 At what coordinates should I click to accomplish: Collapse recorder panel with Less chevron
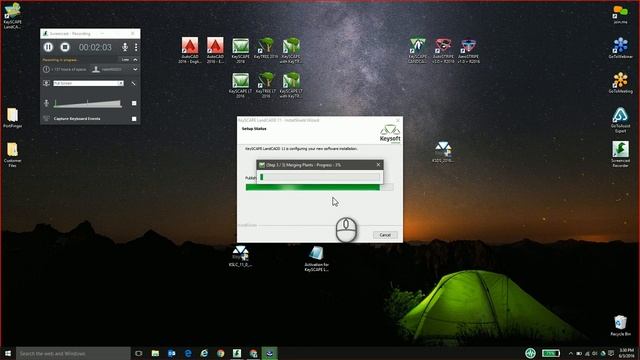coord(135,60)
